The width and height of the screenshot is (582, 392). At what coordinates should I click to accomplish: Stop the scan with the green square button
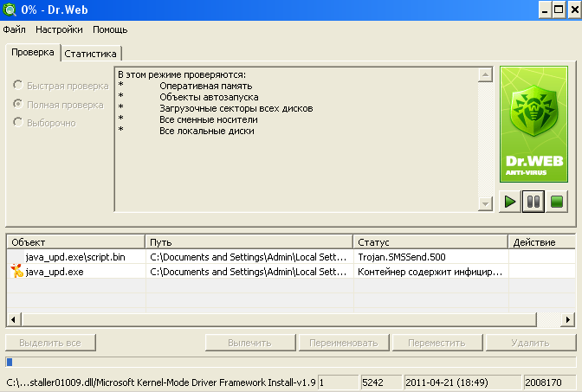click(x=557, y=202)
